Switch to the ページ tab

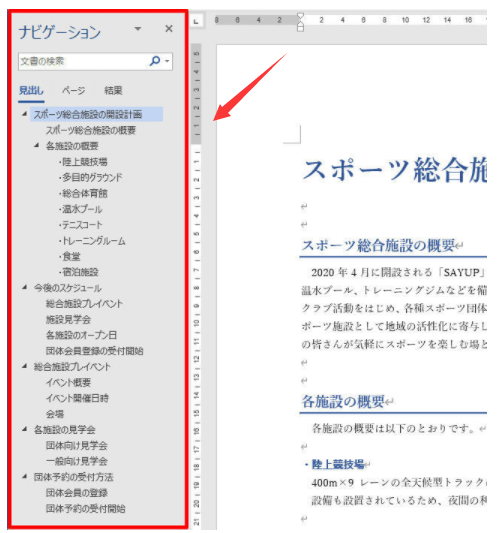click(x=73, y=91)
